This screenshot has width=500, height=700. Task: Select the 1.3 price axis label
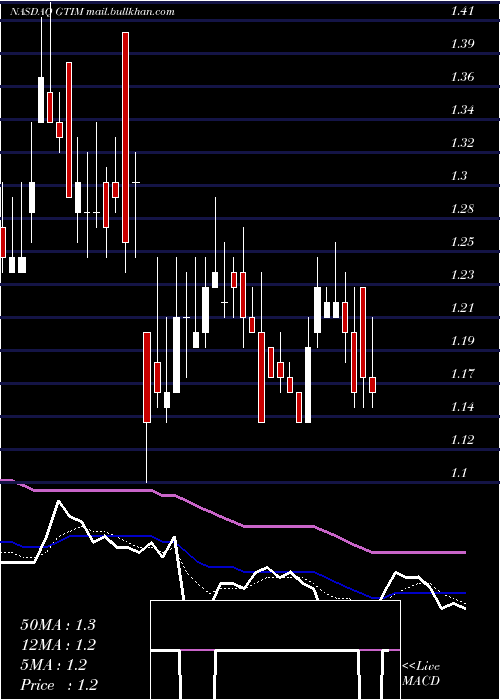(459, 176)
